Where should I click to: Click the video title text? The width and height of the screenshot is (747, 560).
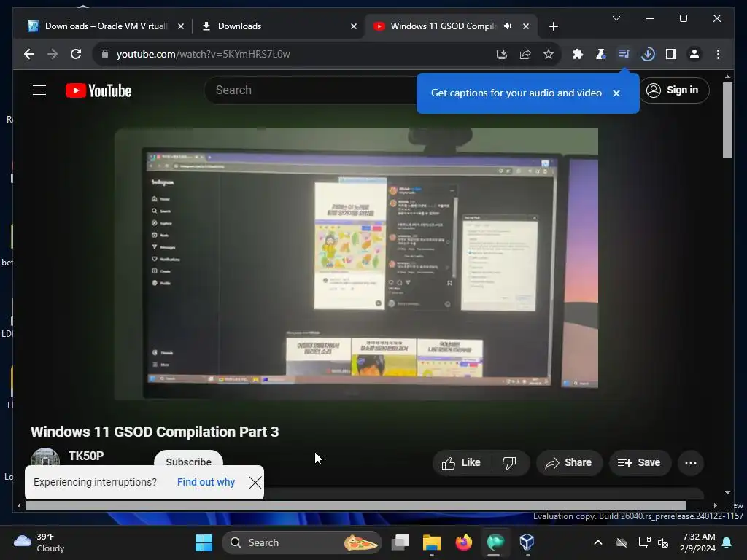point(155,432)
